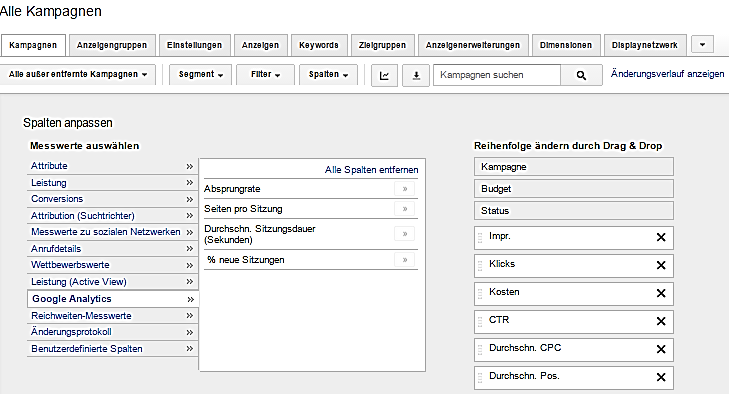Focus the Kampagnen suchen search field
The width and height of the screenshot is (729, 394).
[x=497, y=75]
